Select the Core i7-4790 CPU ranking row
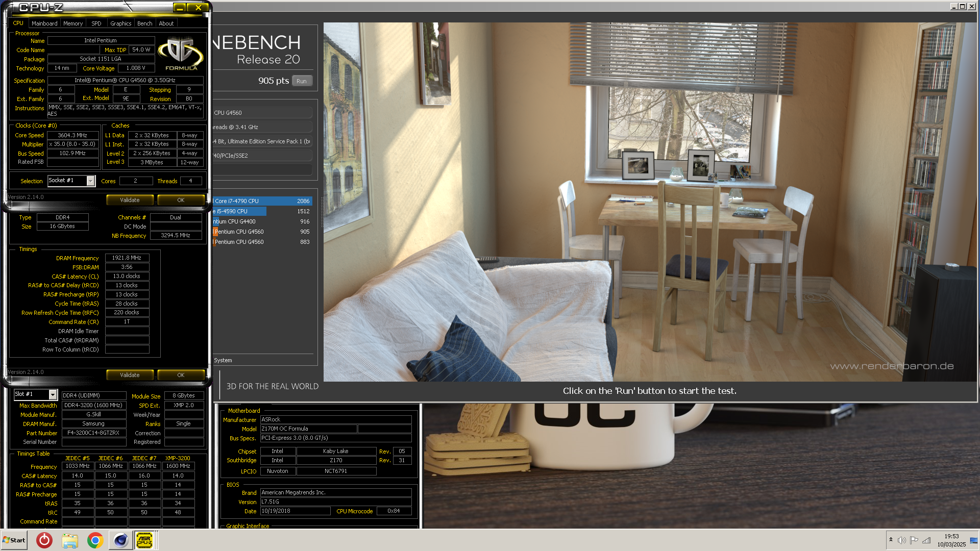 (x=262, y=201)
